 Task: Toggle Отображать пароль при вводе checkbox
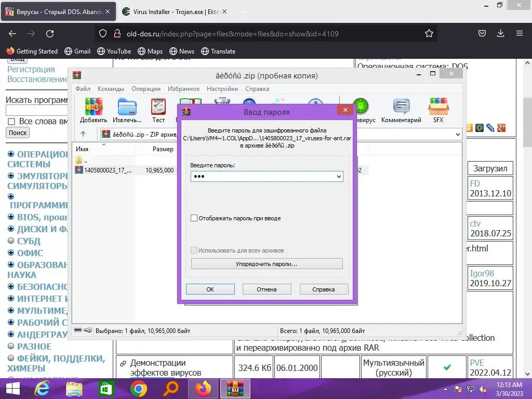[x=194, y=218]
